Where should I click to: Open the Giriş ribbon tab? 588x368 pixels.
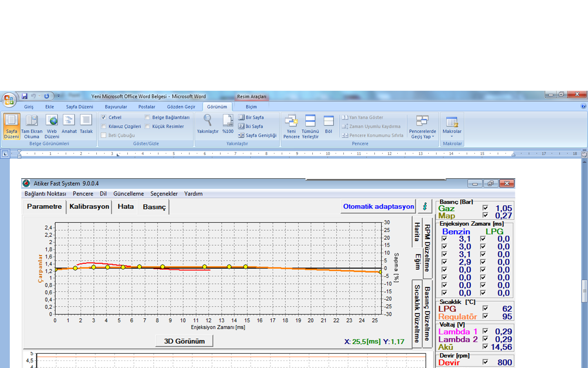(x=29, y=107)
